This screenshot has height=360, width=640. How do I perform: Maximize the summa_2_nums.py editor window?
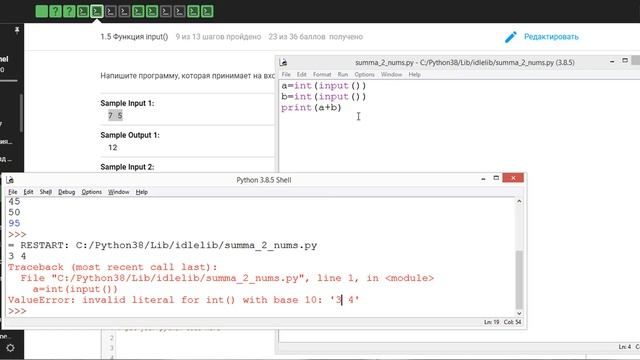625,61
